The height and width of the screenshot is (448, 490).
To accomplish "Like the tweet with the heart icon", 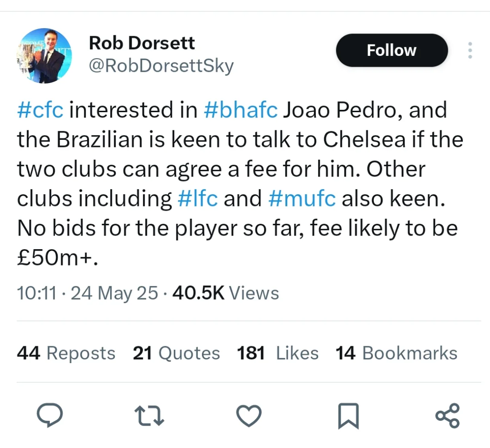I will [249, 415].
